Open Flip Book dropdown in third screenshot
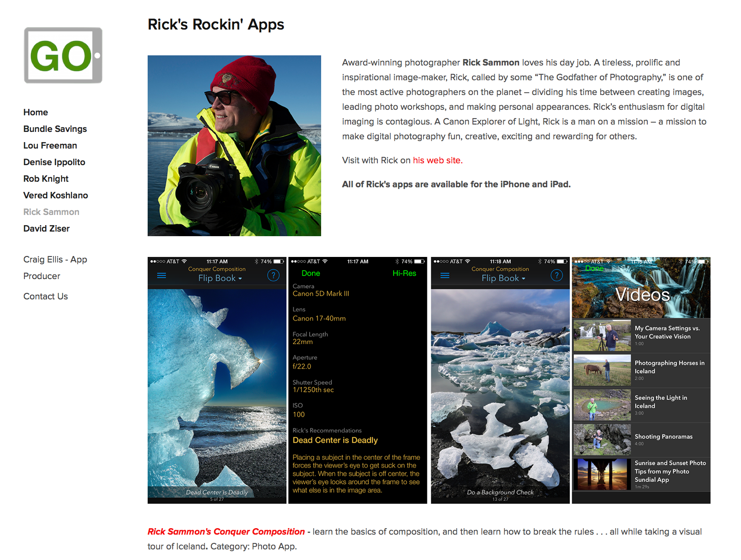Screen dimensions: 741x560 tap(503, 278)
